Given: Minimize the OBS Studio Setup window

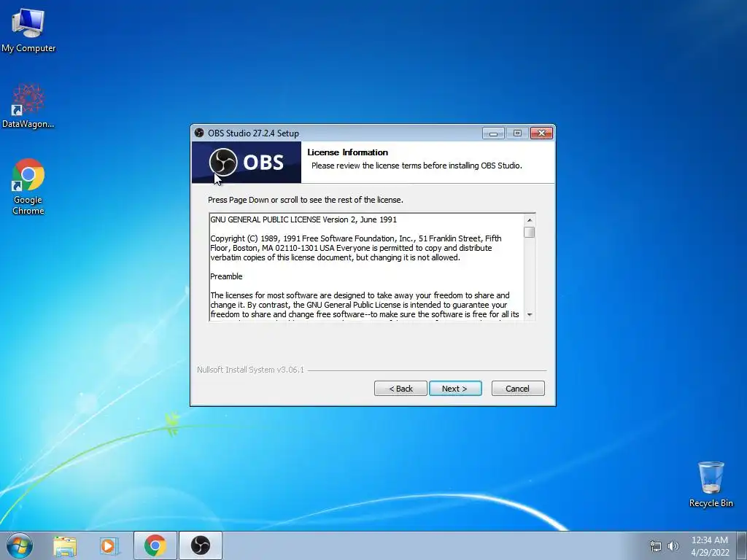Looking at the screenshot, I should click(494, 133).
